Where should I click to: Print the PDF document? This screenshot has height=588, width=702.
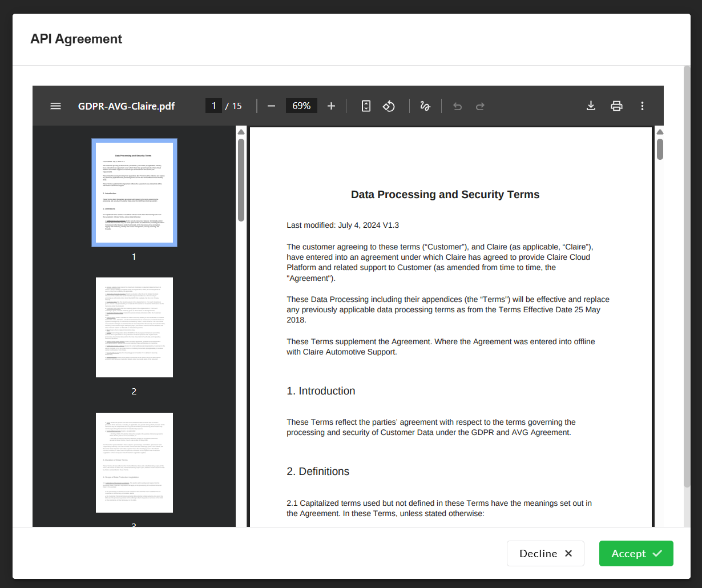[616, 106]
